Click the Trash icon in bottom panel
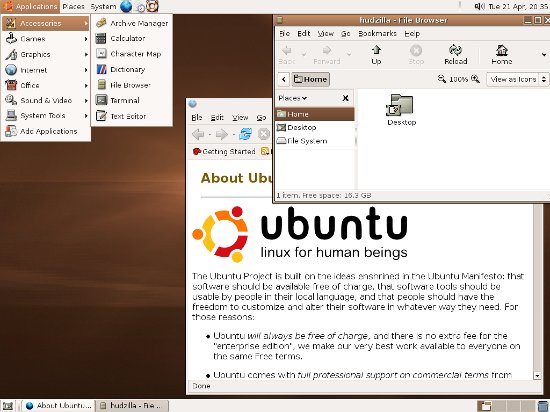 pos(543,406)
